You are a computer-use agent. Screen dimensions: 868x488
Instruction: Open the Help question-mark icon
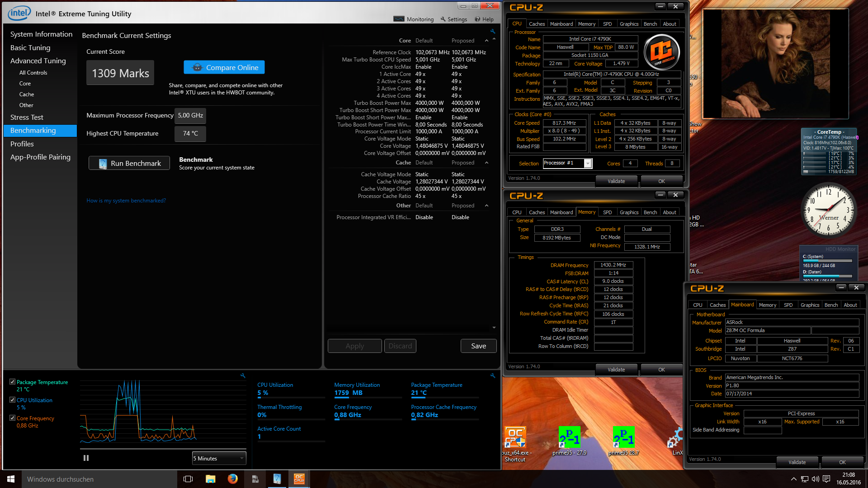(477, 19)
